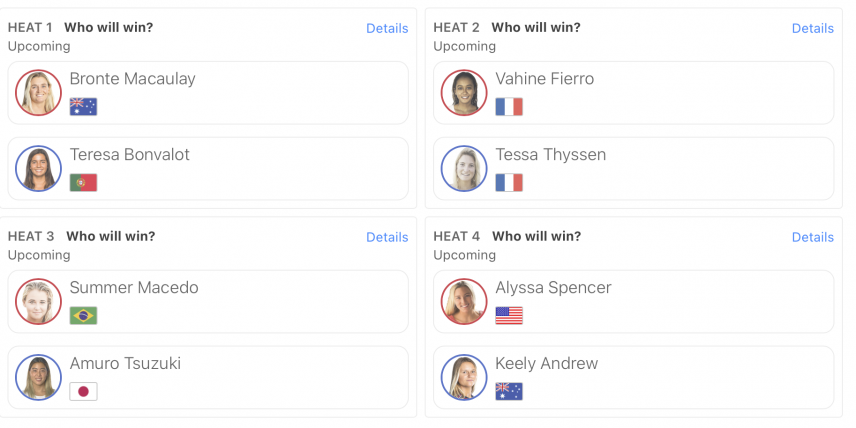Click the French flag under Vahine Fierro
Screen dimensions: 856x428
pyautogui.click(x=509, y=106)
